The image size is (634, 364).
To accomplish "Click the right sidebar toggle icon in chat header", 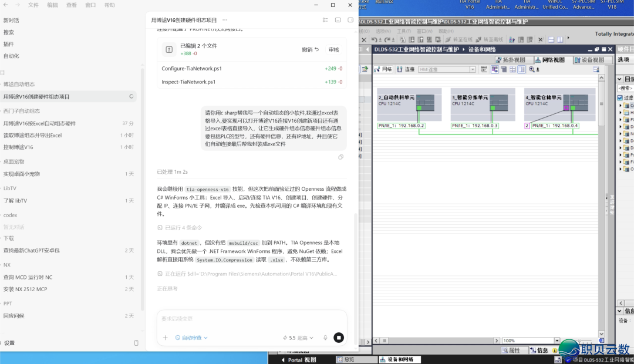I will pos(350,20).
